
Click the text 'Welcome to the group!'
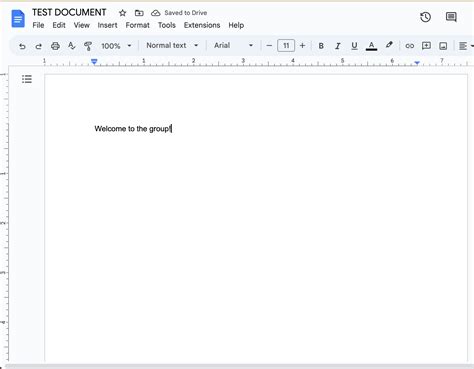point(133,129)
